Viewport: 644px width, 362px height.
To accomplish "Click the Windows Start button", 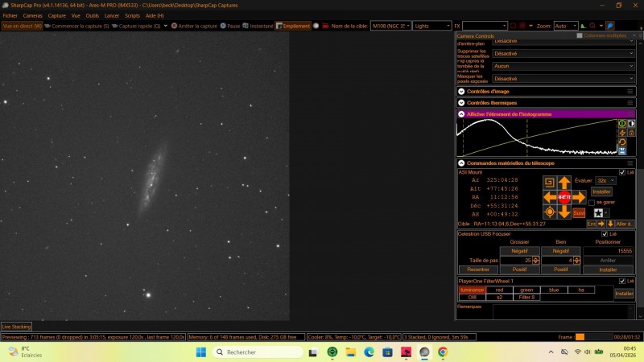I will point(200,352).
